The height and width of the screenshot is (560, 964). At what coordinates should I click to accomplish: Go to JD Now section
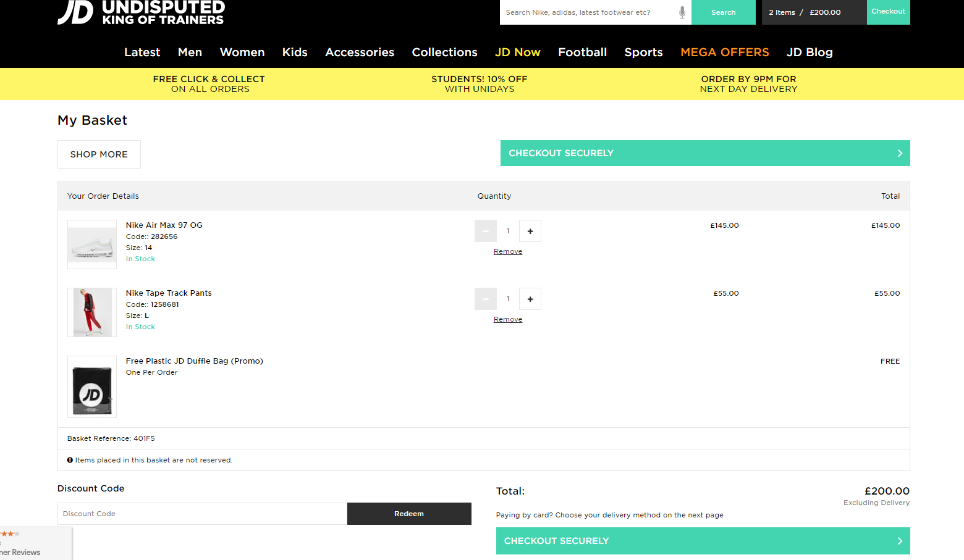coord(518,52)
